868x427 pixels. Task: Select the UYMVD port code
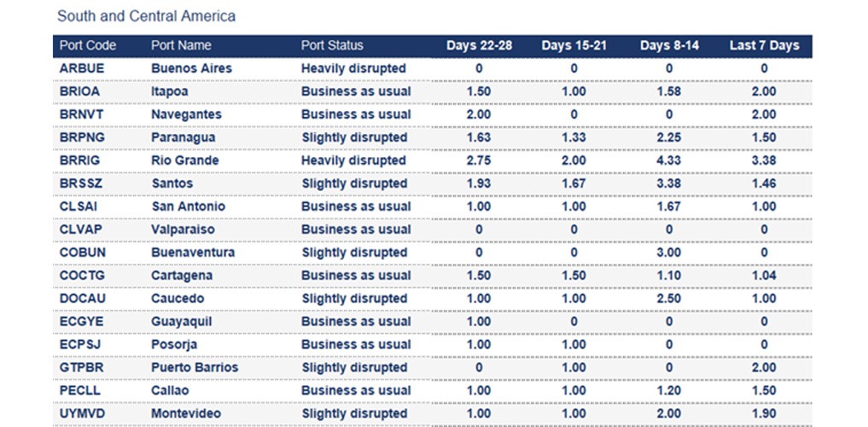[x=81, y=413]
